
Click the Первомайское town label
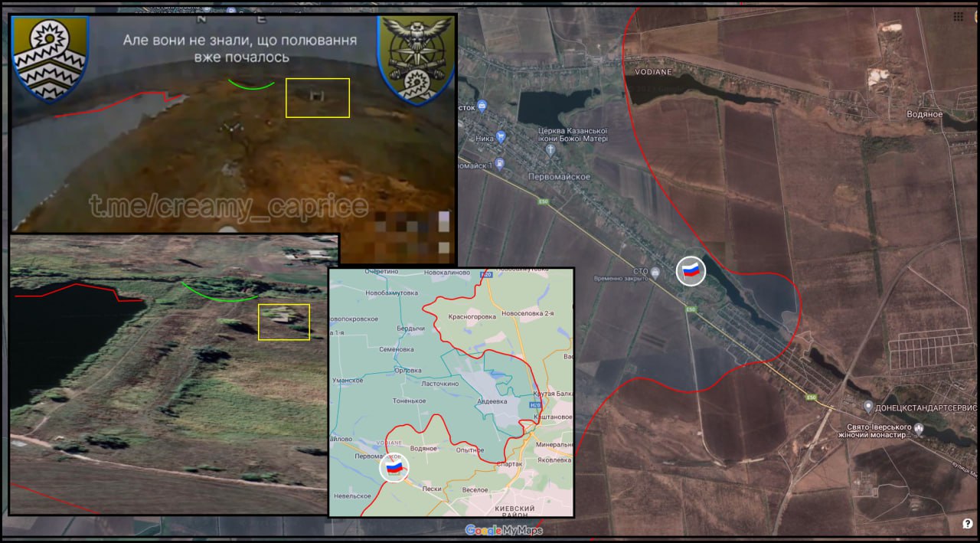pos(559,176)
